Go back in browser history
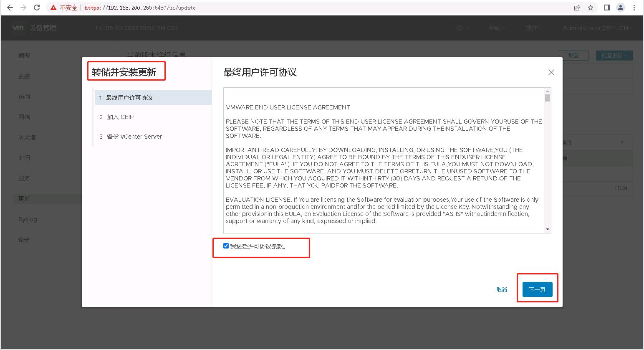This screenshot has width=644, height=350. click(10, 8)
